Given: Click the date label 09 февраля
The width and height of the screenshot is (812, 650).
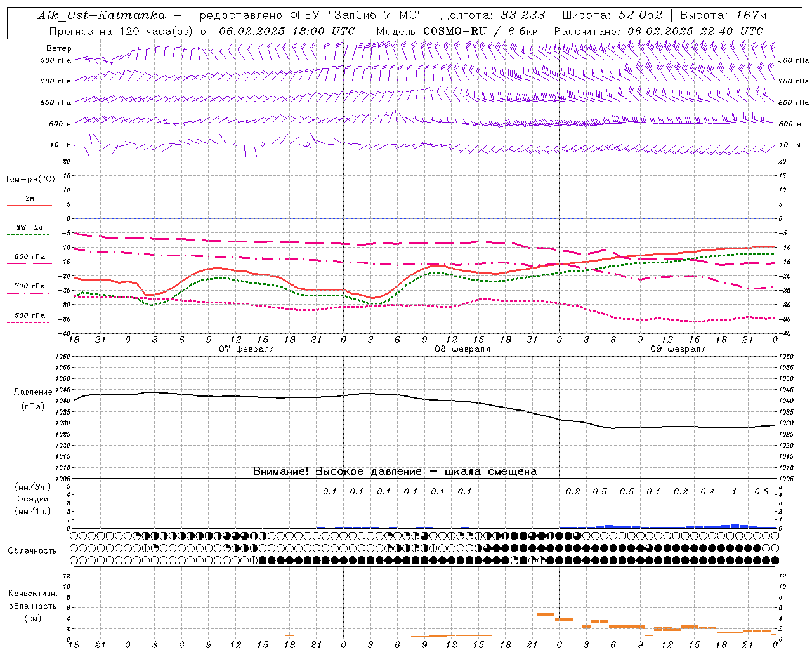Looking at the screenshot, I should click(678, 349).
